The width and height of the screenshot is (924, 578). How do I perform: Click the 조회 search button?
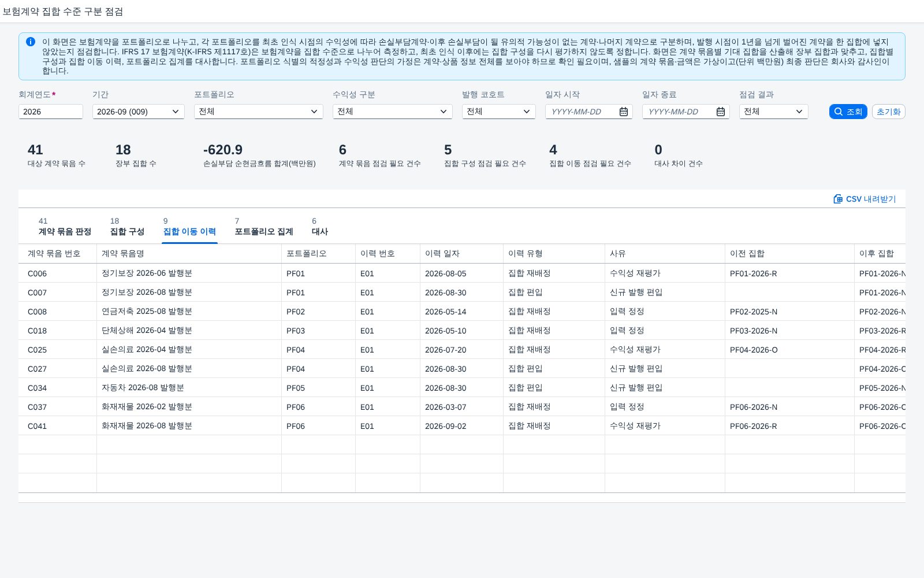click(848, 112)
